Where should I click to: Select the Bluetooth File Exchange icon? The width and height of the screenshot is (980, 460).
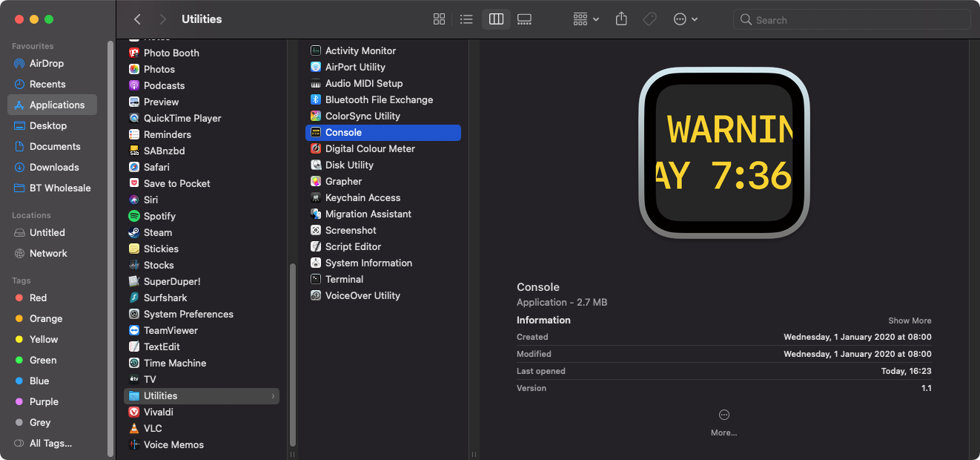click(x=316, y=99)
